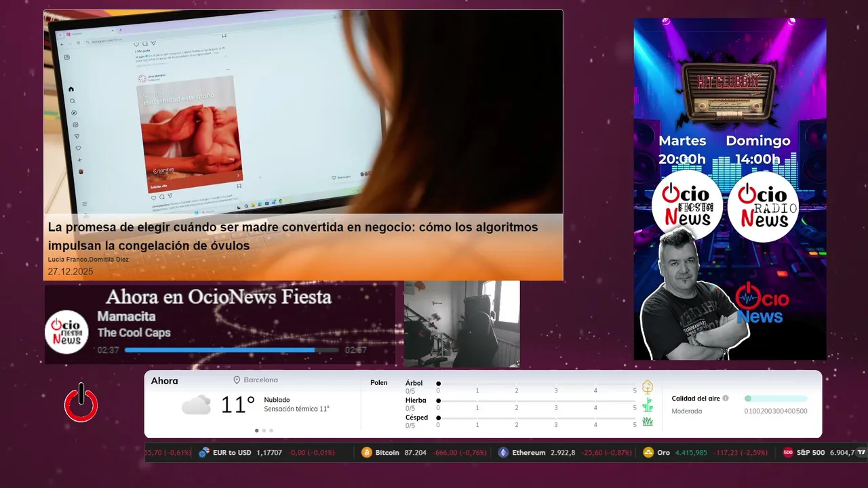The width and height of the screenshot is (868, 488).
Task: Click the Árbol pollen level slider
Action: pyautogui.click(x=537, y=384)
